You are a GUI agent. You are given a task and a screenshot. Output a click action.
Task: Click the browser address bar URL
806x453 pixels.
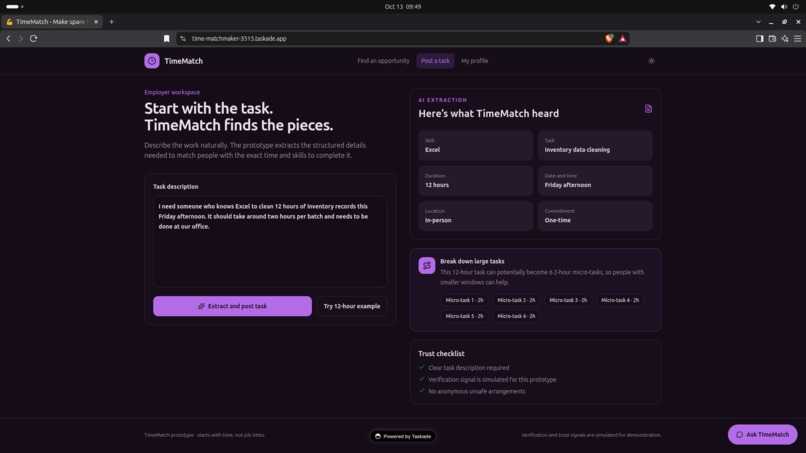pyautogui.click(x=239, y=39)
